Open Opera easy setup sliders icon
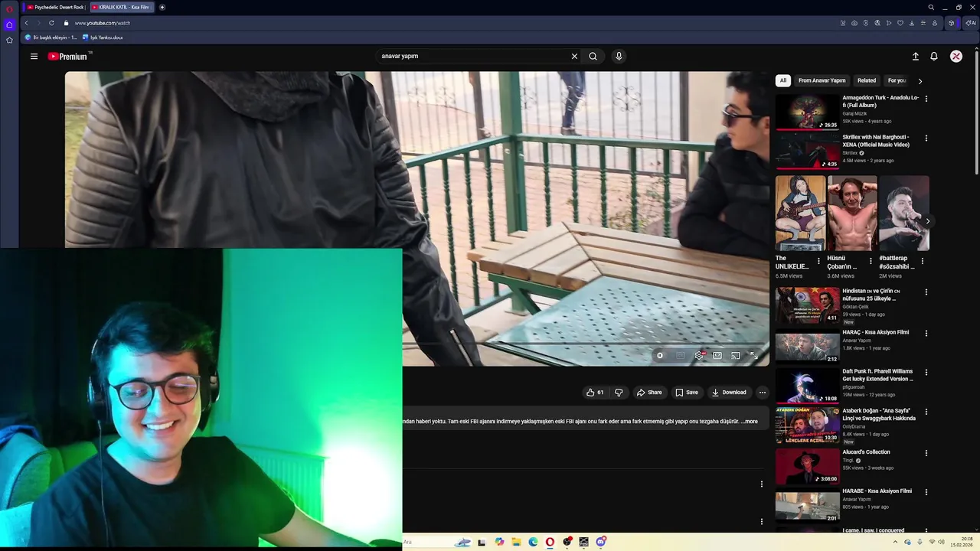Screen dimensions: 980x551 [923, 23]
